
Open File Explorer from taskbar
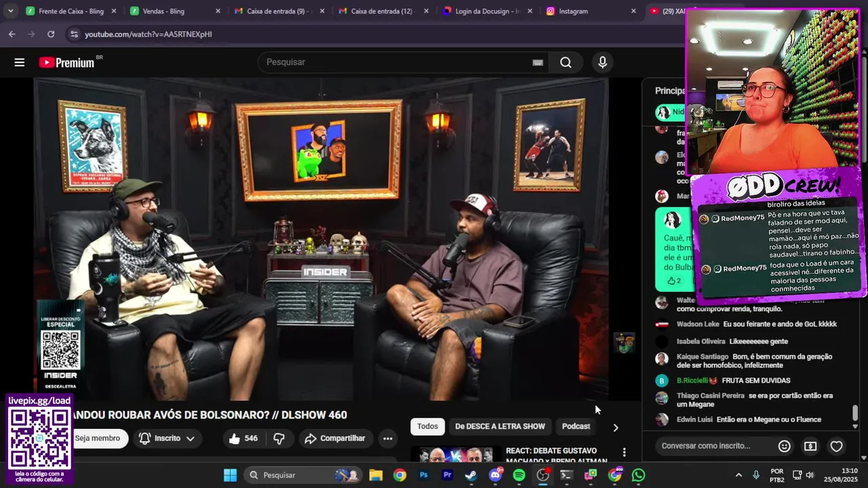tap(376, 475)
